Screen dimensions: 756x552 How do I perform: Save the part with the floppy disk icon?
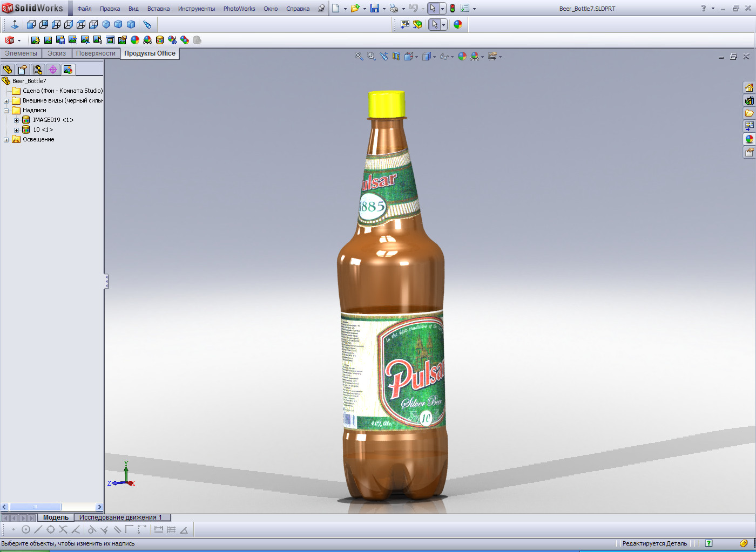click(x=375, y=8)
